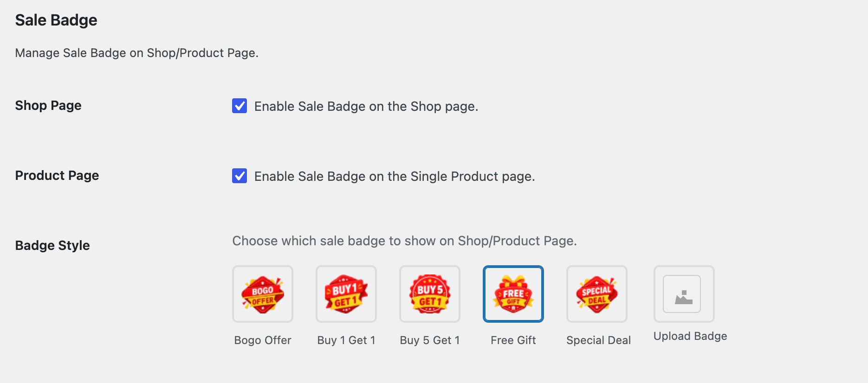Screen dimensions: 868x383
Task: Click the Upload Badge image placeholder
Action: (x=684, y=294)
